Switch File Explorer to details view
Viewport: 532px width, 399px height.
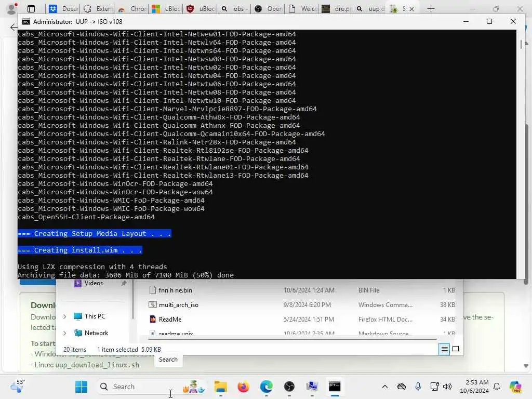tap(444, 349)
